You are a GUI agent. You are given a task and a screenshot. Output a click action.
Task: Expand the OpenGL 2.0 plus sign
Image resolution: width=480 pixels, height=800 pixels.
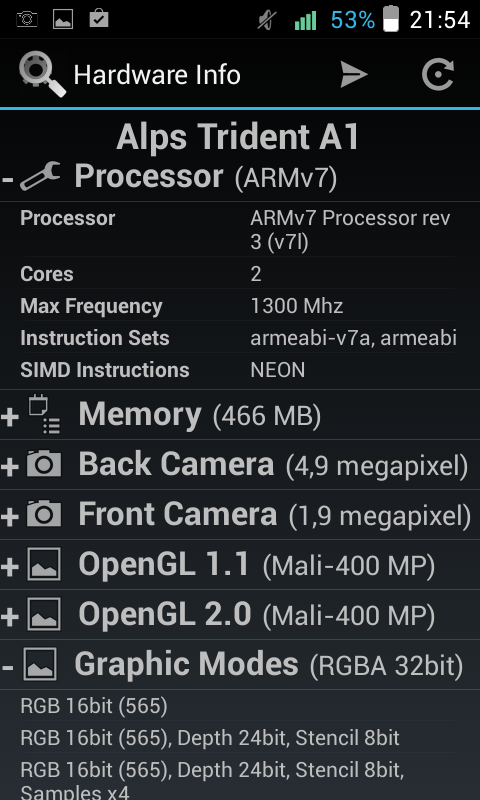coord(10,617)
